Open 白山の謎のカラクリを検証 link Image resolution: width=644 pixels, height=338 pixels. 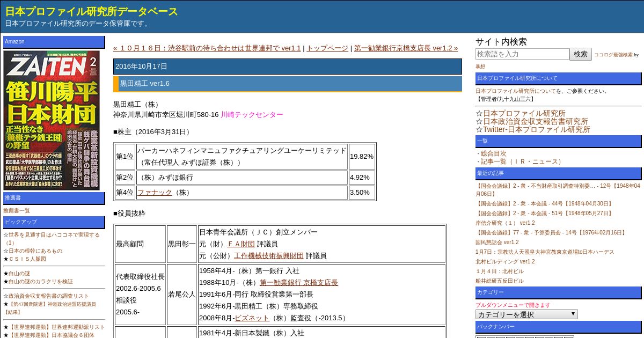[x=41, y=282]
